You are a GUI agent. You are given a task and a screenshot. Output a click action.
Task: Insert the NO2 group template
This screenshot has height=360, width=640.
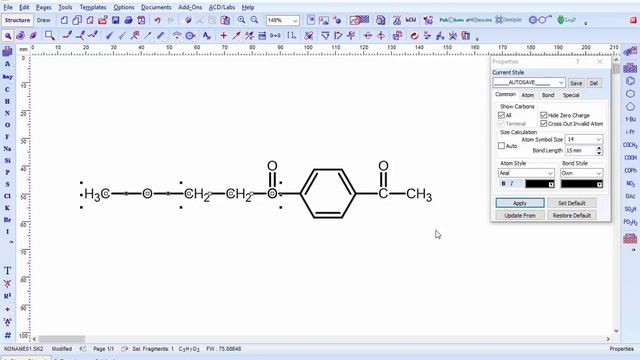[630, 184]
